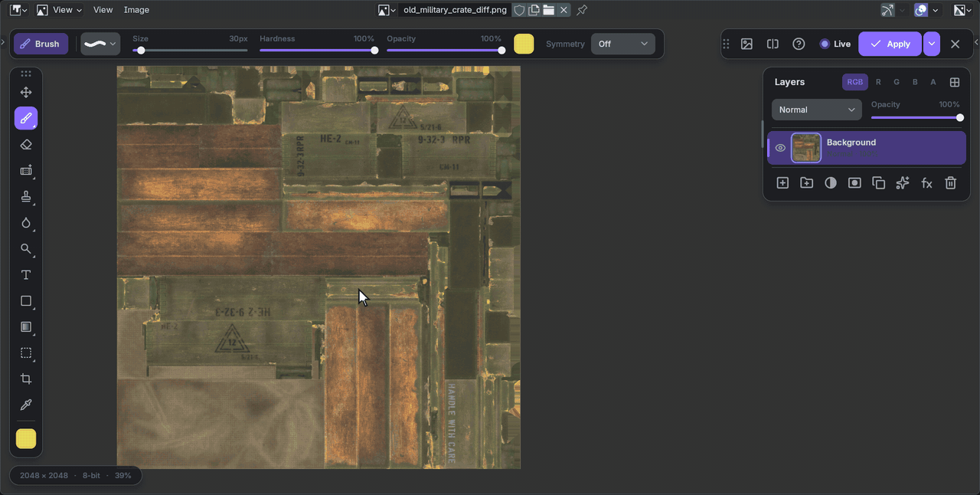Select the Zoom magnifier tool
The image size is (980, 495).
pyautogui.click(x=26, y=249)
